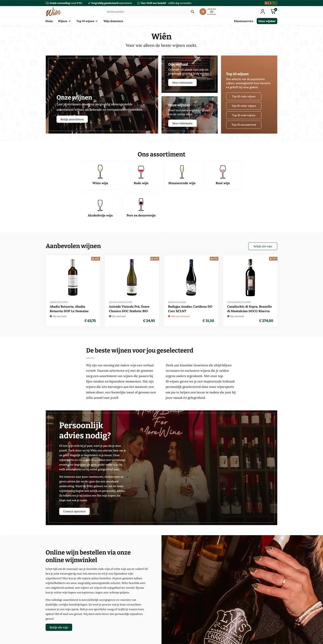Open Top 10 rode wijnen link
The width and height of the screenshot is (323, 644).
(x=244, y=97)
